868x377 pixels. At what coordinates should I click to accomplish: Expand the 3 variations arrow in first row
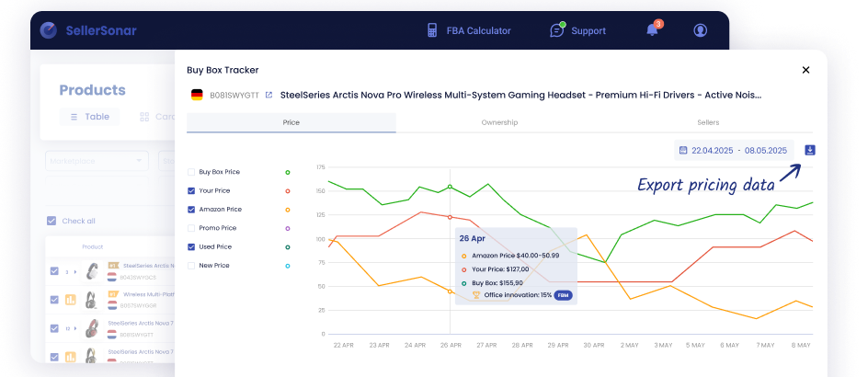click(x=75, y=272)
